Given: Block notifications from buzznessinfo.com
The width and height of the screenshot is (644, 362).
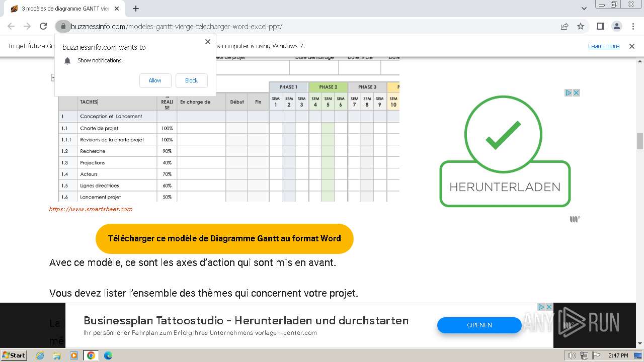Looking at the screenshot, I should coord(191,80).
